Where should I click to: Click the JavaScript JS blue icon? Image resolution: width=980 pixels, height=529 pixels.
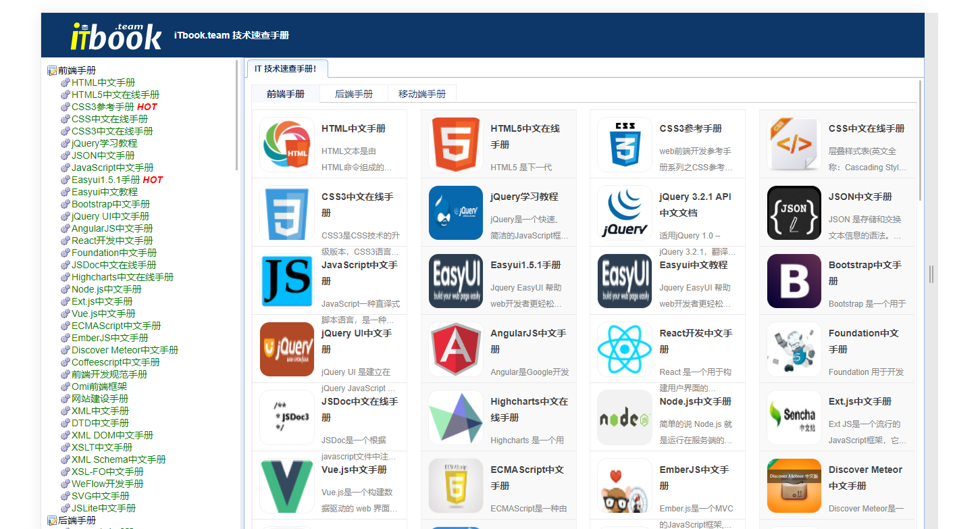click(x=287, y=282)
